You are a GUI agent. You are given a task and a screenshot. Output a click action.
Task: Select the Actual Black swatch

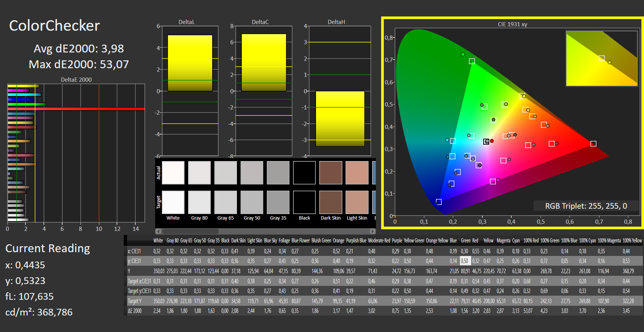(304, 173)
